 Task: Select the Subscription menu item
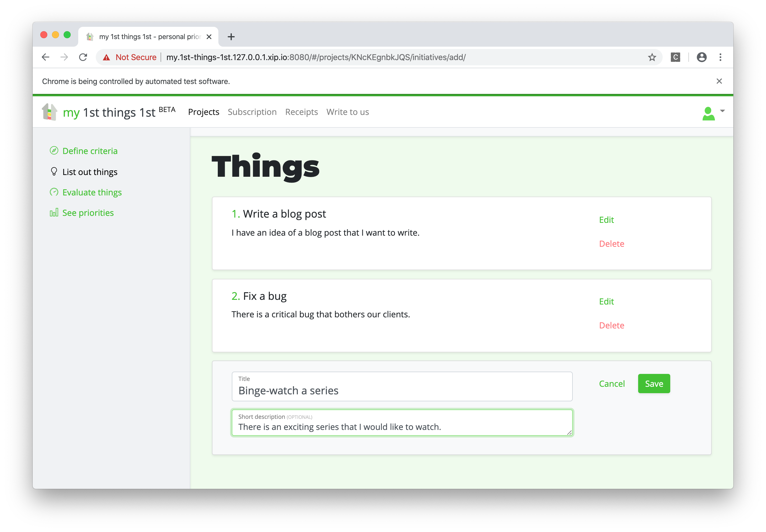tap(251, 112)
